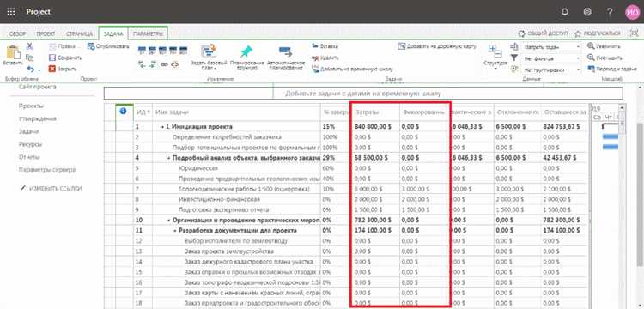Open Проекты in the left navigation

pos(31,106)
